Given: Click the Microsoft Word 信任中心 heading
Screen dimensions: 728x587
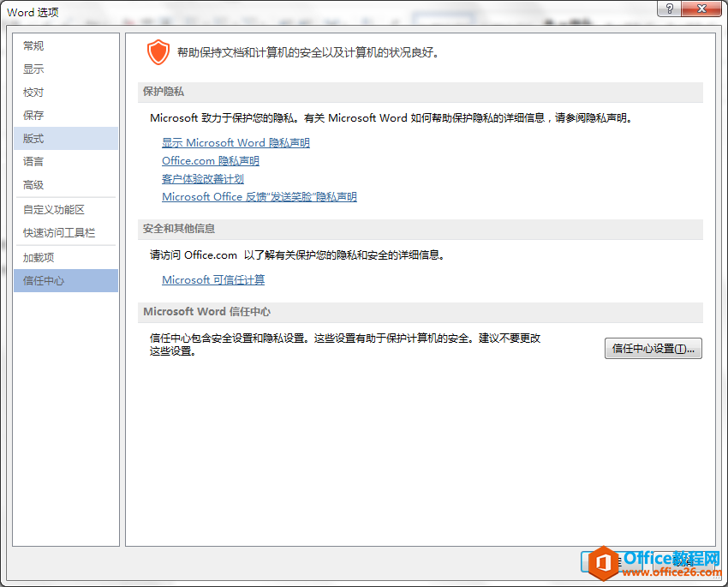Looking at the screenshot, I should pos(206,312).
